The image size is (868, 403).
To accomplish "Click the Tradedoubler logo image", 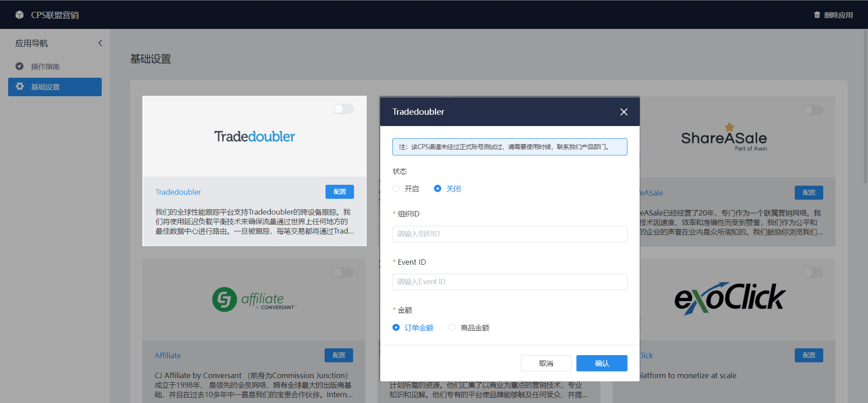I will 255,136.
